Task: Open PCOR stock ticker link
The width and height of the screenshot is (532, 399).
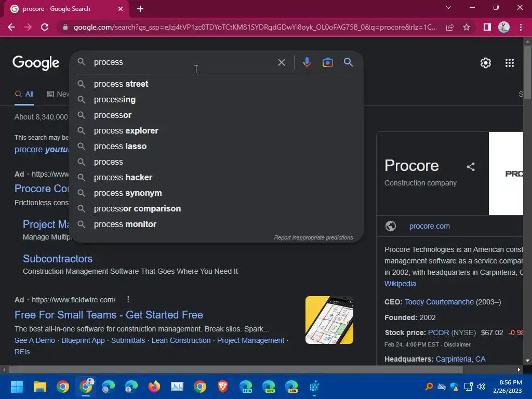Action: pyautogui.click(x=438, y=332)
